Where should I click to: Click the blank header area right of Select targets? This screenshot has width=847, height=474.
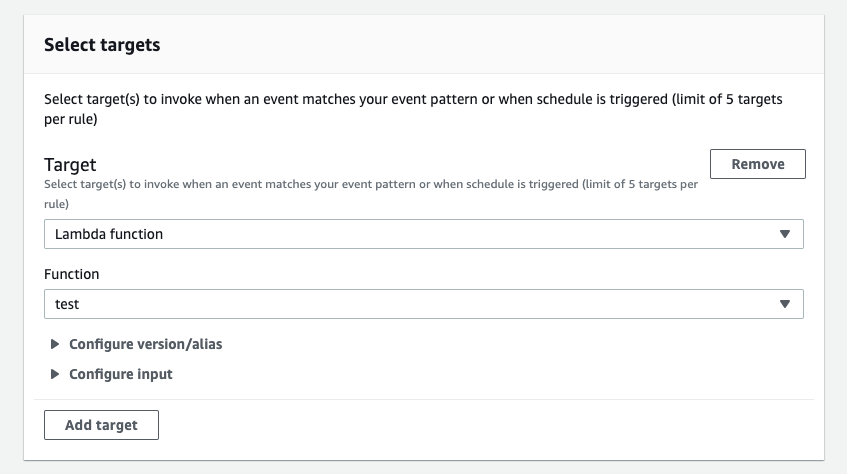[500, 45]
